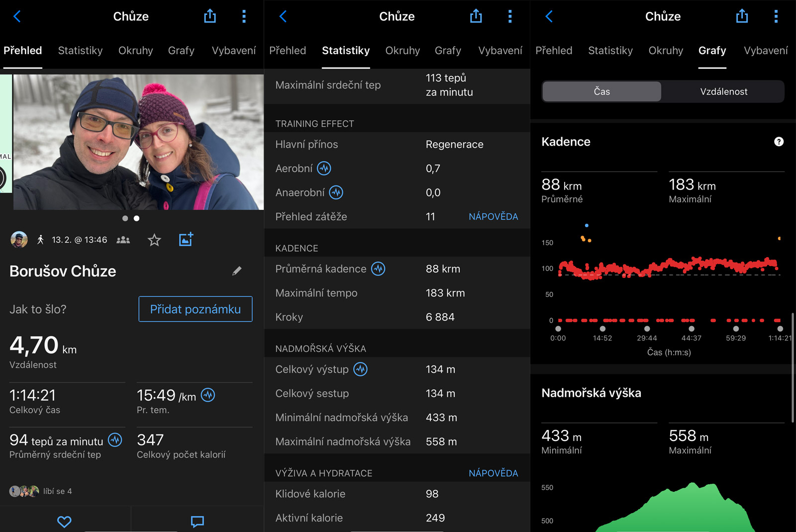Open the couple's selfie activity photo
This screenshot has width=796, height=532.
click(138, 142)
